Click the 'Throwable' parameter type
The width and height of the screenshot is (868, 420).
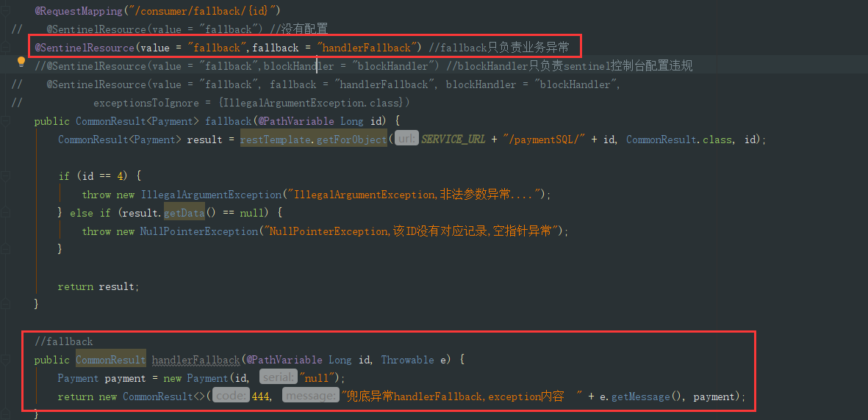point(407,361)
